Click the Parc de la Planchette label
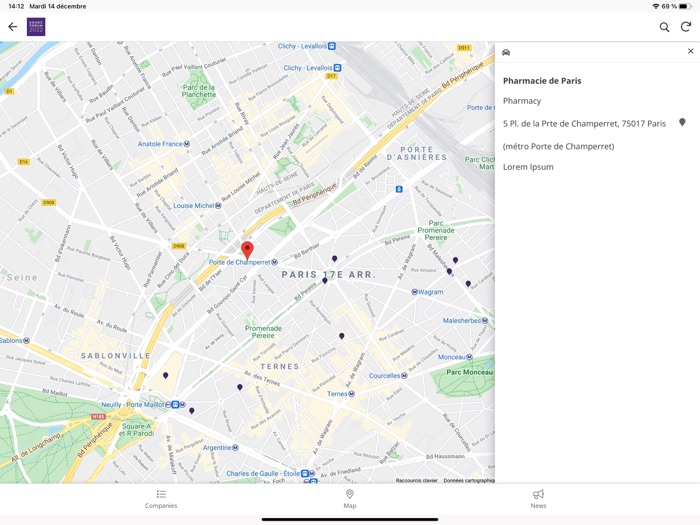700x525 pixels. pyautogui.click(x=199, y=91)
